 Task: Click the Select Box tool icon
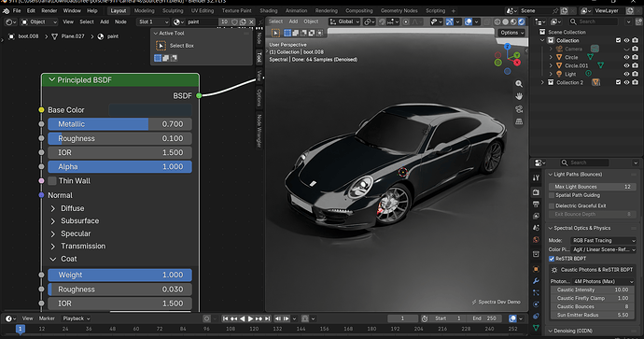tap(161, 46)
